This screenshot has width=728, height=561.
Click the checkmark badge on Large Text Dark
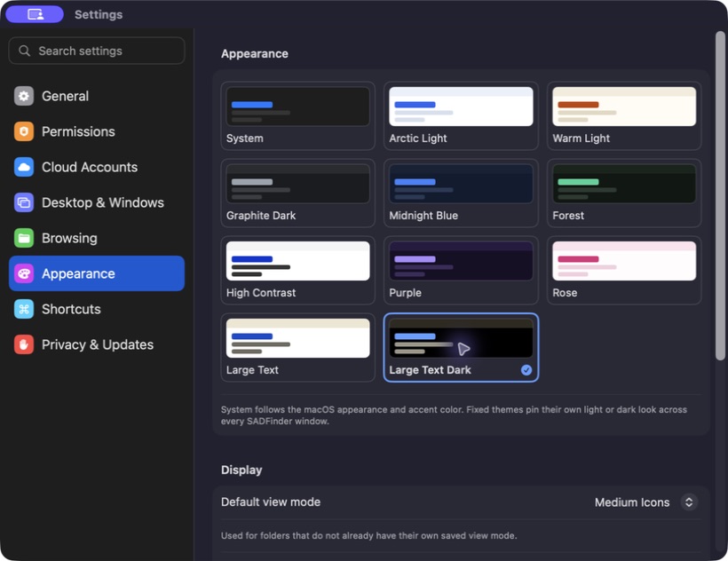pos(526,370)
